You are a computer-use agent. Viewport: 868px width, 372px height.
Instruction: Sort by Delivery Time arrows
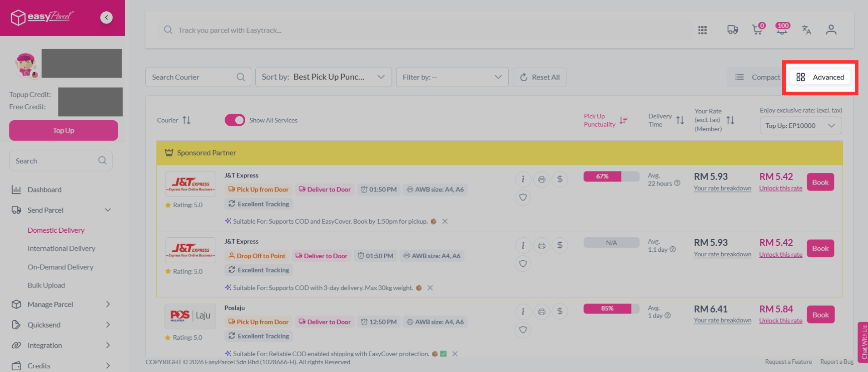tap(680, 120)
